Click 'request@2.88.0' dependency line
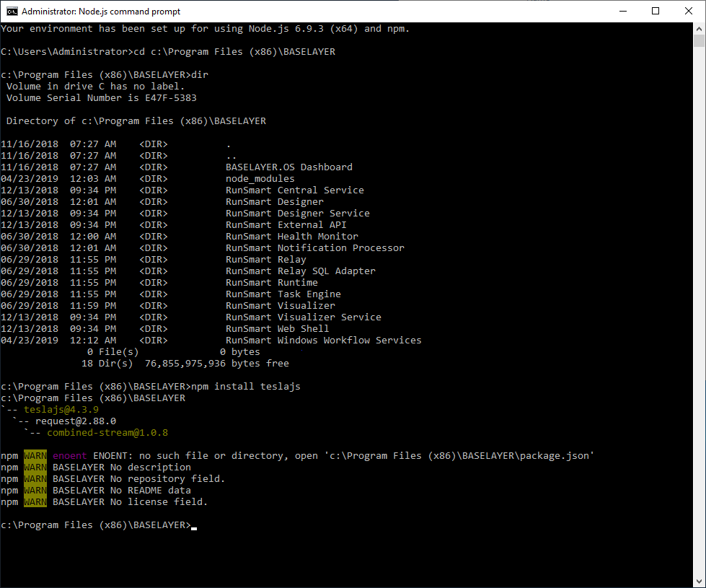The image size is (706, 588). coord(76,421)
